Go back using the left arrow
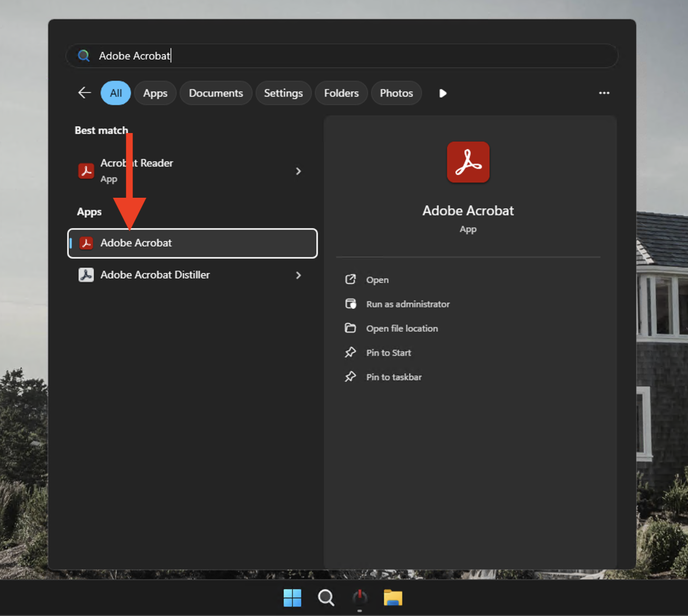This screenshot has width=688, height=616. coord(84,93)
